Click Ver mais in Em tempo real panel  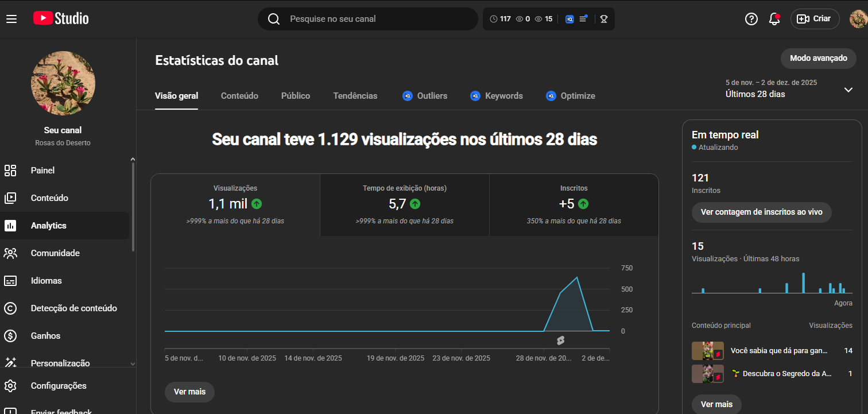[716, 404]
